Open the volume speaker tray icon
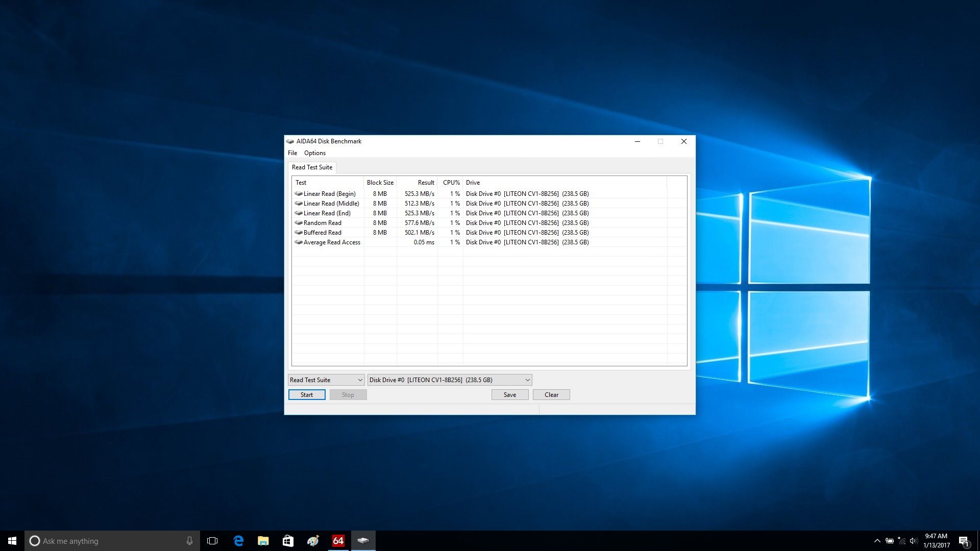 click(914, 541)
